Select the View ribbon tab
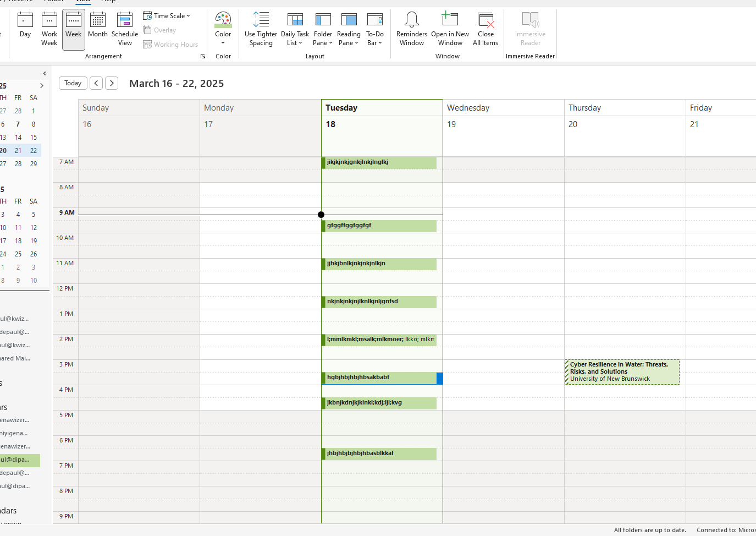Viewport: 756px width, 536px height. (83, 1)
